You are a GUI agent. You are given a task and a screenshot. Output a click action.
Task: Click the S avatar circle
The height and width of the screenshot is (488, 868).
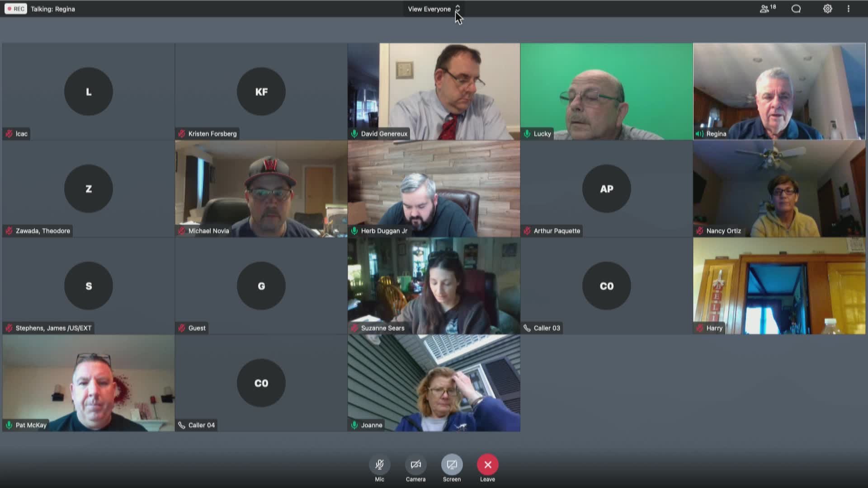click(x=89, y=286)
